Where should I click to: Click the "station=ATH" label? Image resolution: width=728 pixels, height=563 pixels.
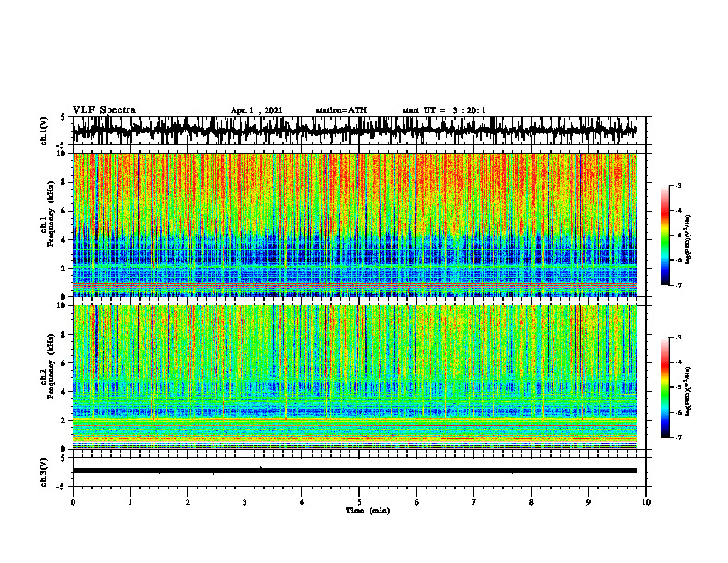tap(341, 110)
